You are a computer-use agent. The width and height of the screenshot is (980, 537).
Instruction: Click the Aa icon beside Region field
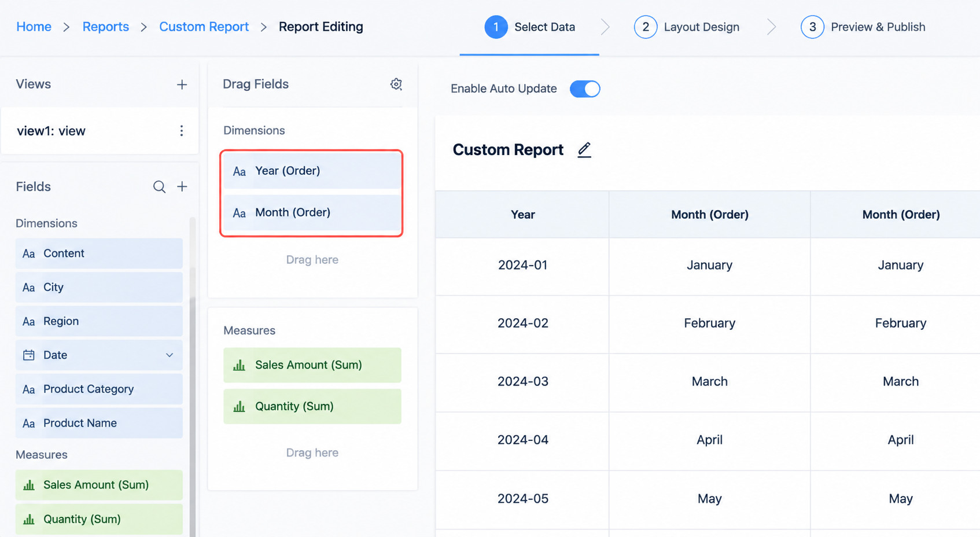tap(29, 321)
